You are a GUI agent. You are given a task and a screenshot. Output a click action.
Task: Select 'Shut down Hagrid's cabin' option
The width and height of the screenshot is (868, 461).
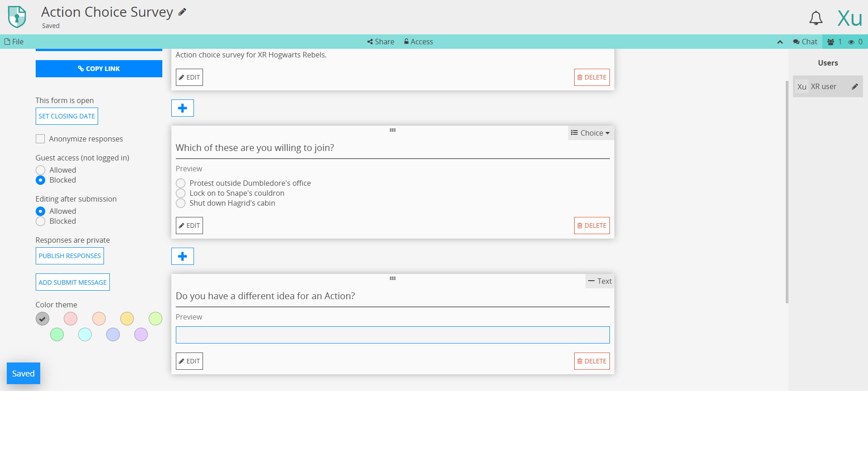click(x=181, y=203)
